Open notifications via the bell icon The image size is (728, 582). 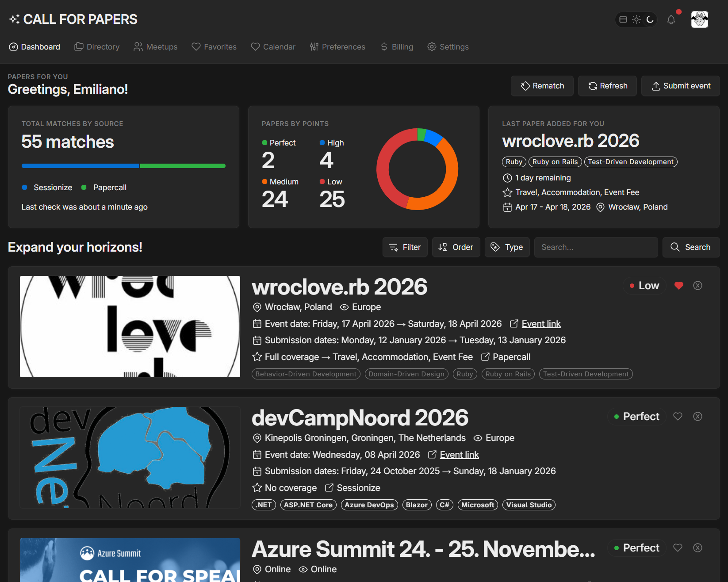[671, 19]
